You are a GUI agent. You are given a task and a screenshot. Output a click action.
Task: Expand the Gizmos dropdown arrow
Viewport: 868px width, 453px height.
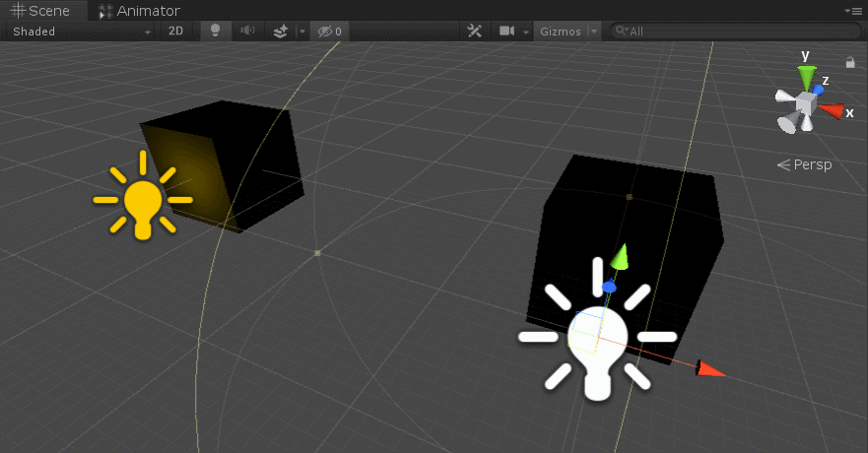click(x=594, y=32)
